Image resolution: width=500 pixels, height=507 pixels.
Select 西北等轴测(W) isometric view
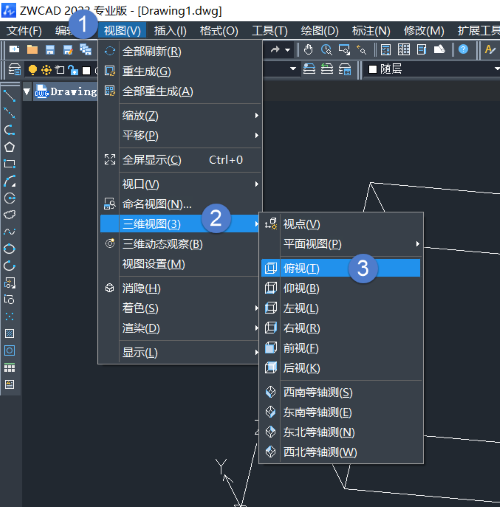click(341, 452)
